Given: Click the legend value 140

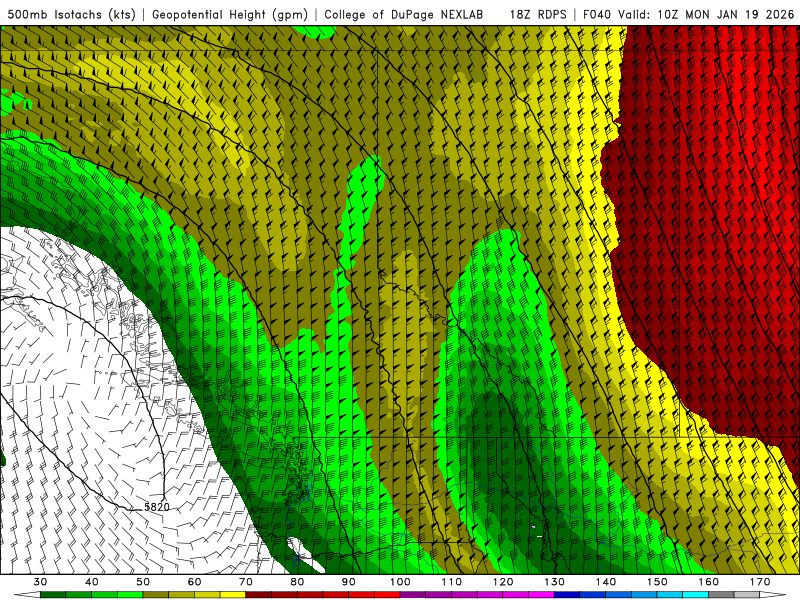Looking at the screenshot, I should (x=606, y=582).
